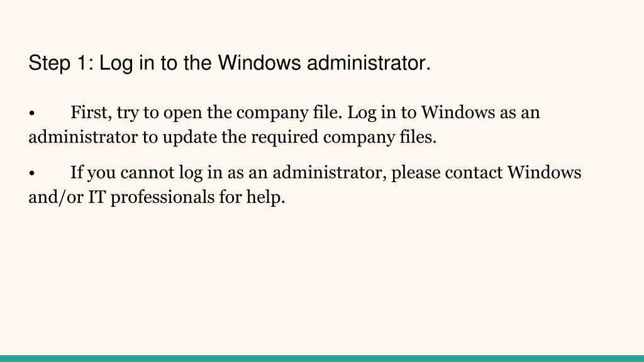644x362 pixels.
Task: Click the "and/or" text
Action: [56, 197]
